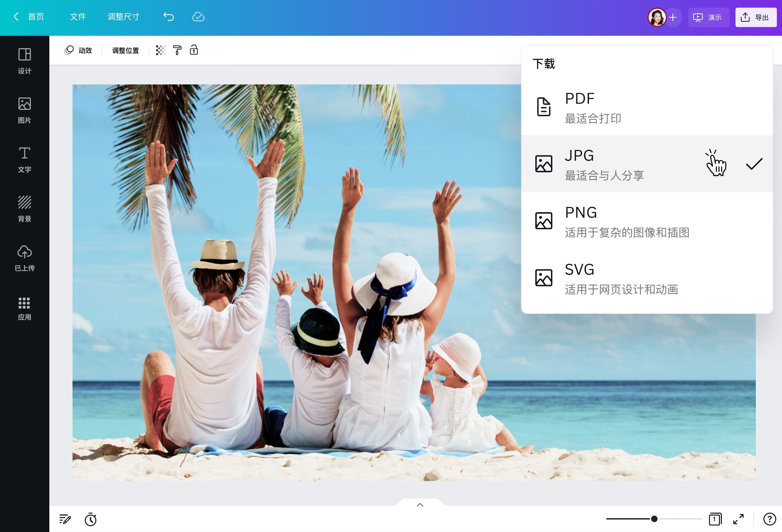Image resolution: width=782 pixels, height=532 pixels.
Task: Open the 图片 (Images) panel in the sidebar
Action: point(24,110)
